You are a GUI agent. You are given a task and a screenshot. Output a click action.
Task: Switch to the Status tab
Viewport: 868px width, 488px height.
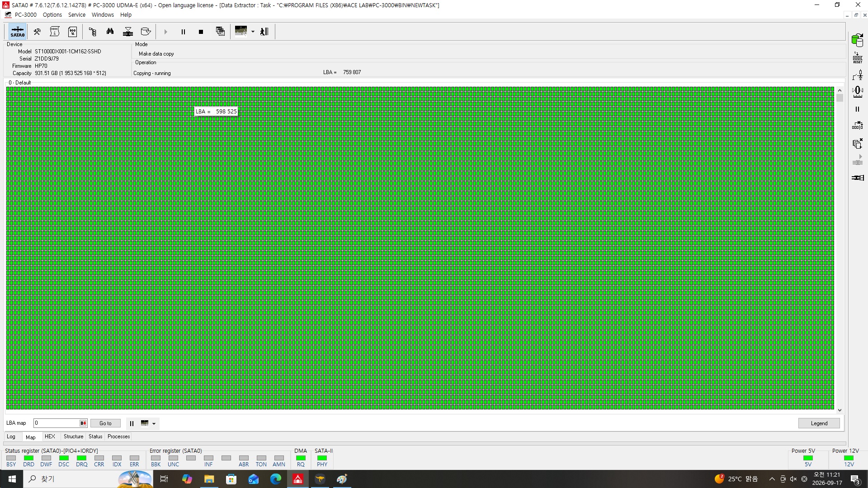95,436
